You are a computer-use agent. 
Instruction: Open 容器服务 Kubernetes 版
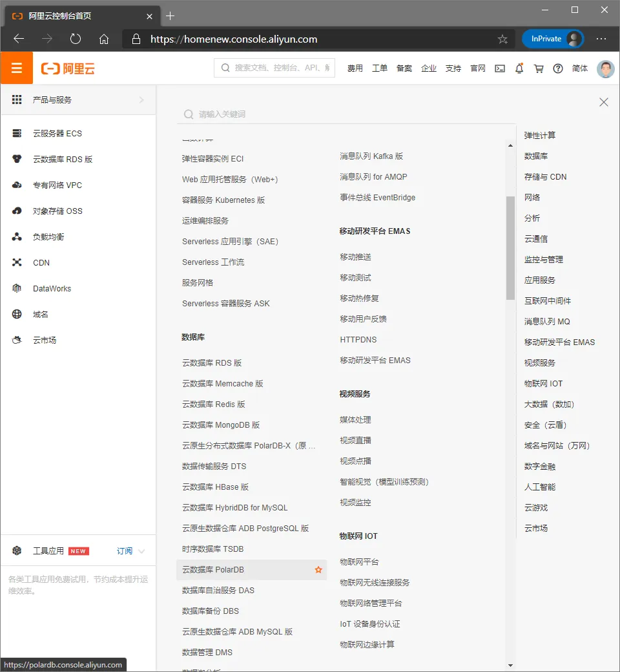[x=223, y=200]
